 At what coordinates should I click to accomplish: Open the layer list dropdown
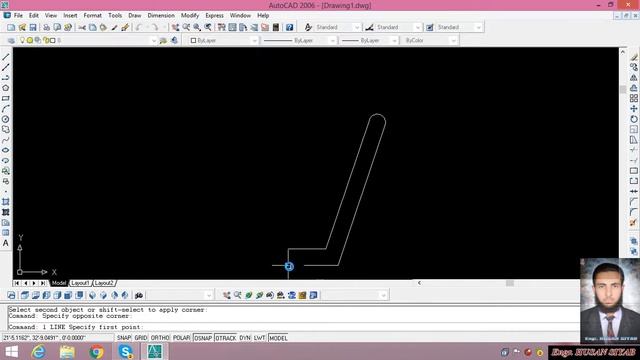click(x=153, y=40)
